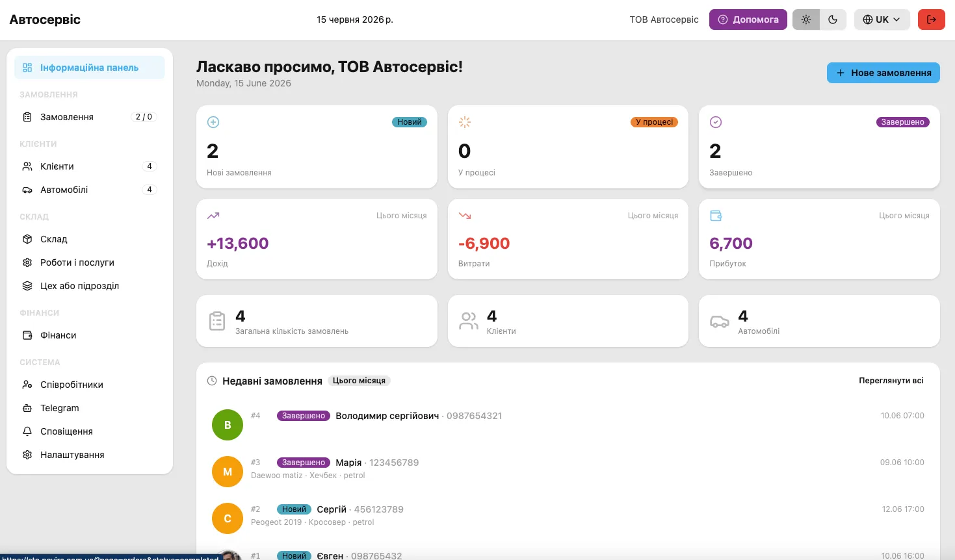
Task: Open Інформаційна панель in sidebar
Action: point(90,68)
